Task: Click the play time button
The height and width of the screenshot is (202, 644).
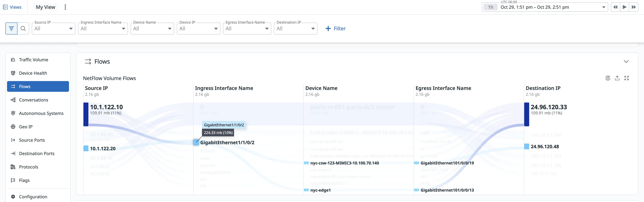Action: click(x=625, y=7)
